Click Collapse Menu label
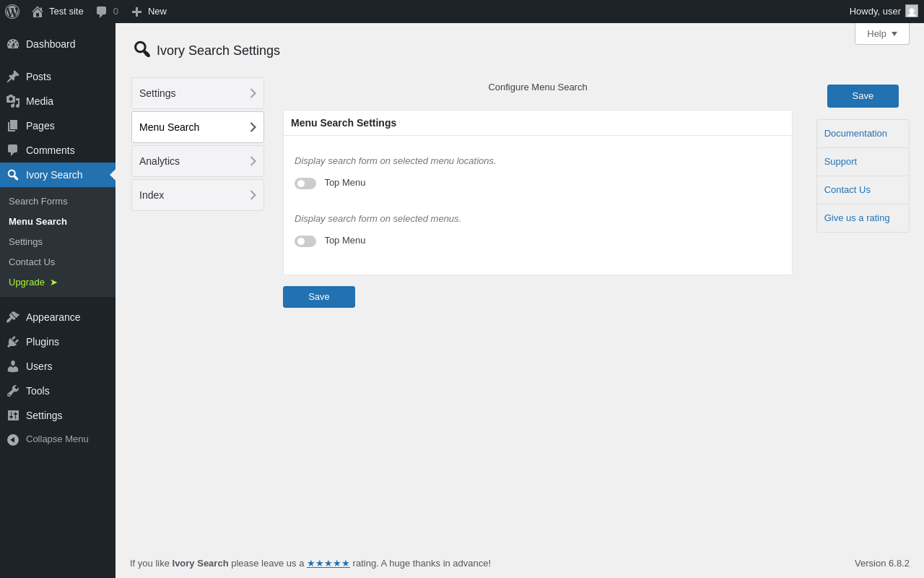This screenshot has height=578, width=924. click(57, 439)
